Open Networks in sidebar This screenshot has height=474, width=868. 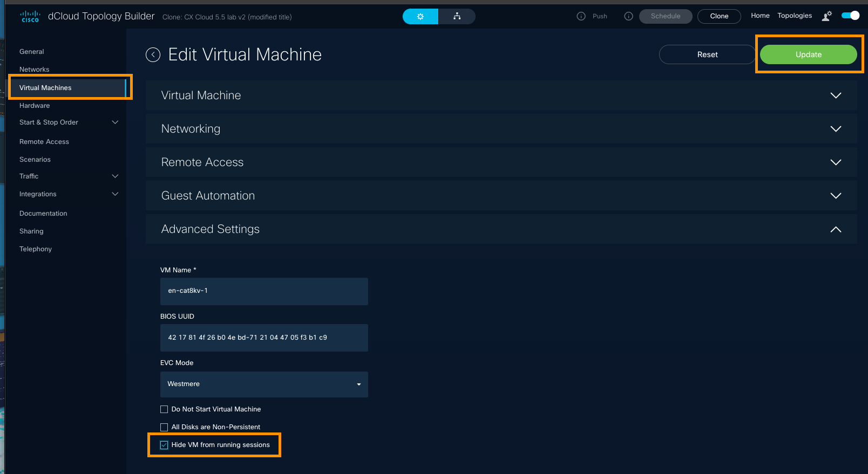click(35, 70)
